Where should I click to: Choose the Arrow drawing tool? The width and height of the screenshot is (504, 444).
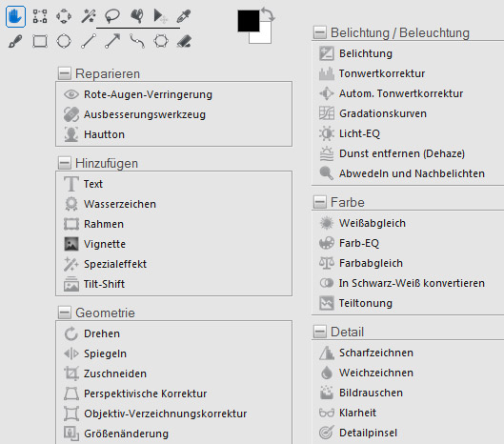[x=112, y=41]
